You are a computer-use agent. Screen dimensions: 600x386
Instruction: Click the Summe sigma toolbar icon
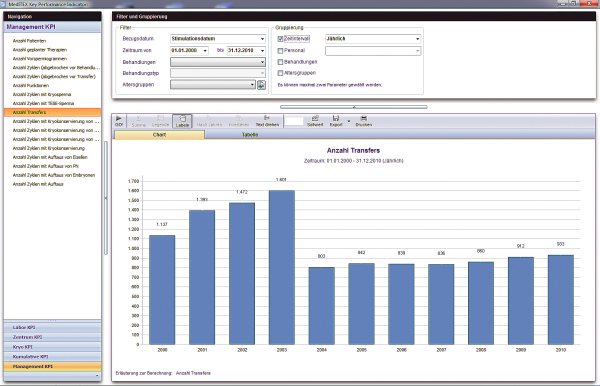[139, 119]
